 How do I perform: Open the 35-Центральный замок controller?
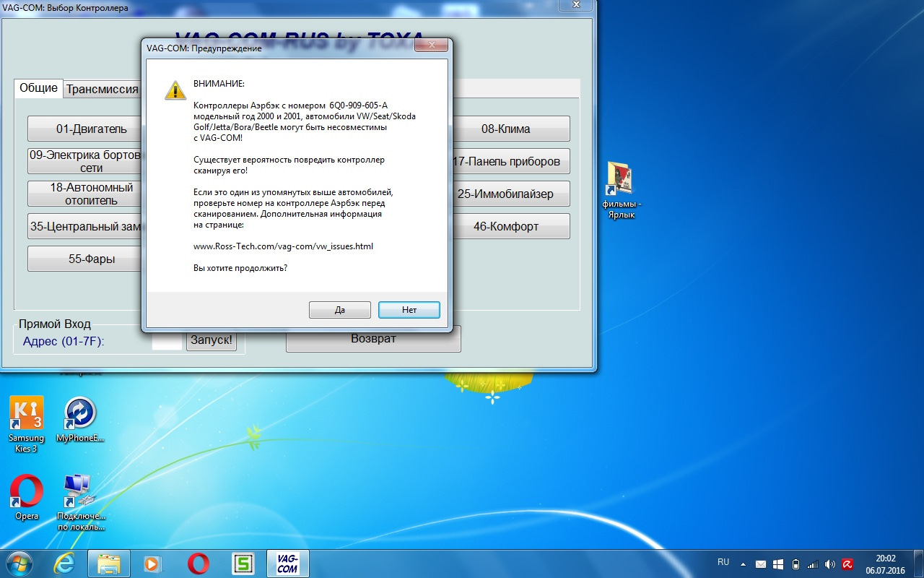(86, 226)
